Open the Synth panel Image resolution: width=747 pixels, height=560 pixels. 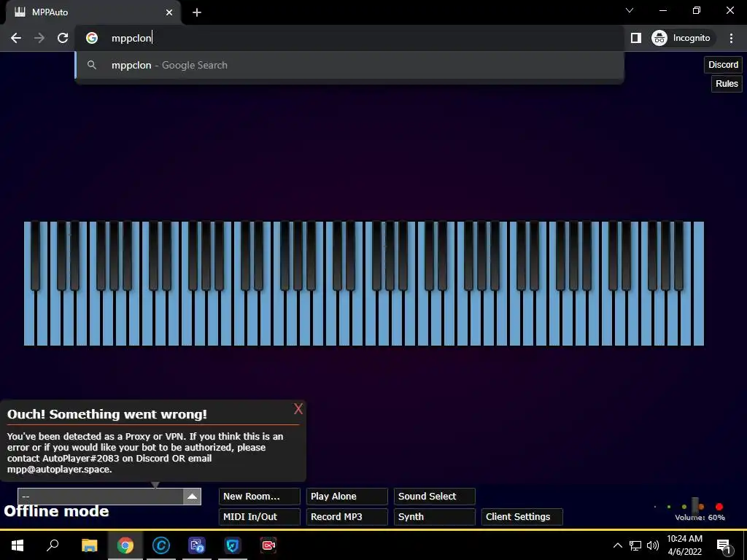click(x=435, y=517)
